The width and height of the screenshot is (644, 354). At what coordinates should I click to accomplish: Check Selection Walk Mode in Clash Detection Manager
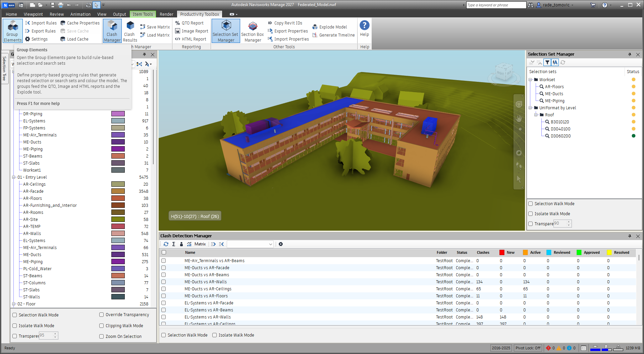click(x=164, y=335)
